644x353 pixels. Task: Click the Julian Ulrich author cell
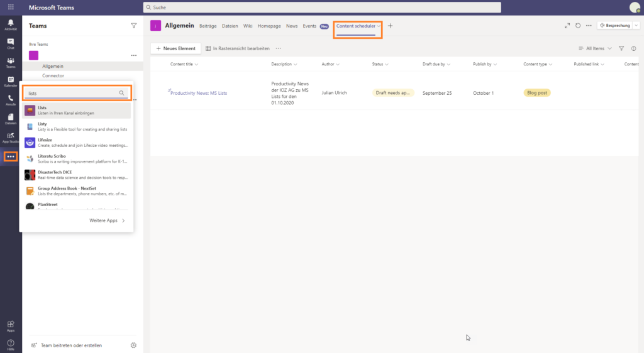click(x=334, y=93)
